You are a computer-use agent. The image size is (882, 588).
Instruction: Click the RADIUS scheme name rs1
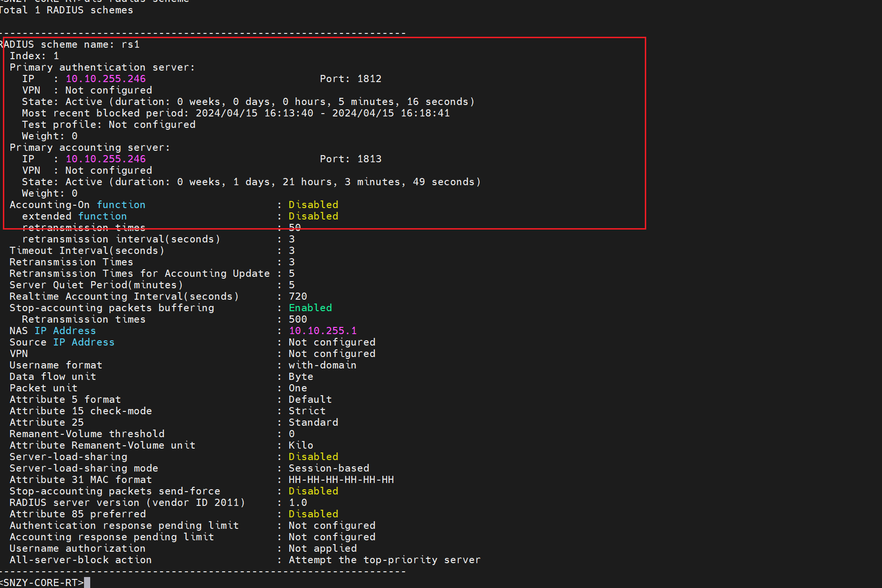(130, 44)
